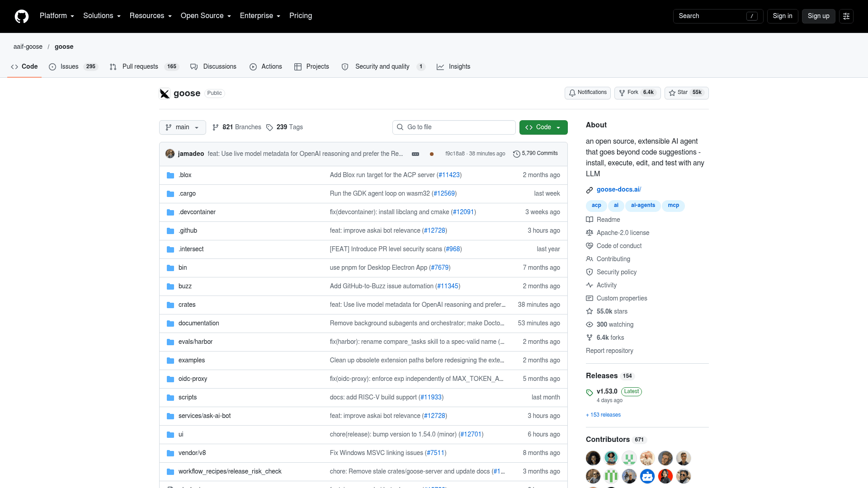The image size is (868, 488).
Task: Click the Sign up button
Action: 819,16
